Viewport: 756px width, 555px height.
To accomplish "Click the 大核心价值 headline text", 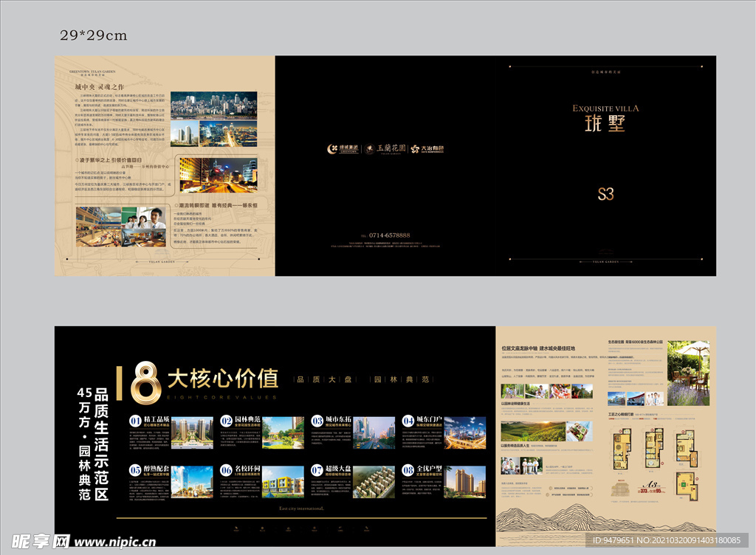I will pyautogui.click(x=223, y=379).
